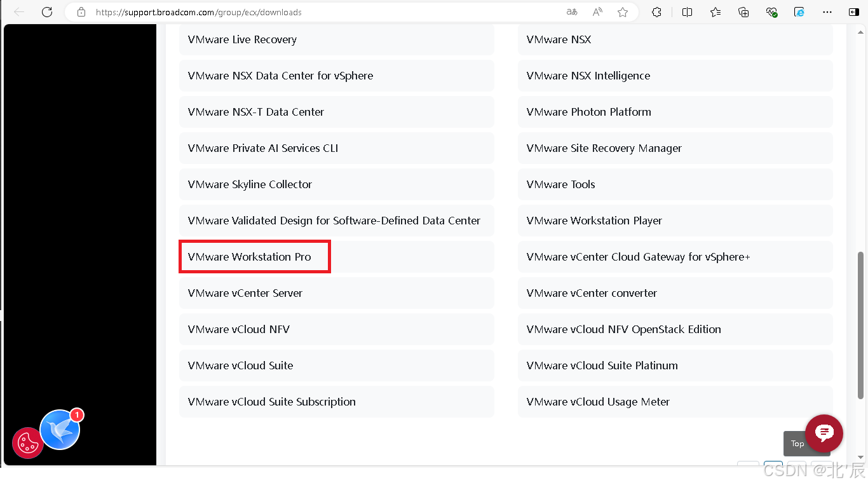This screenshot has height=485, width=868.
Task: Click the Internet Explorer mode icon
Action: (x=799, y=12)
